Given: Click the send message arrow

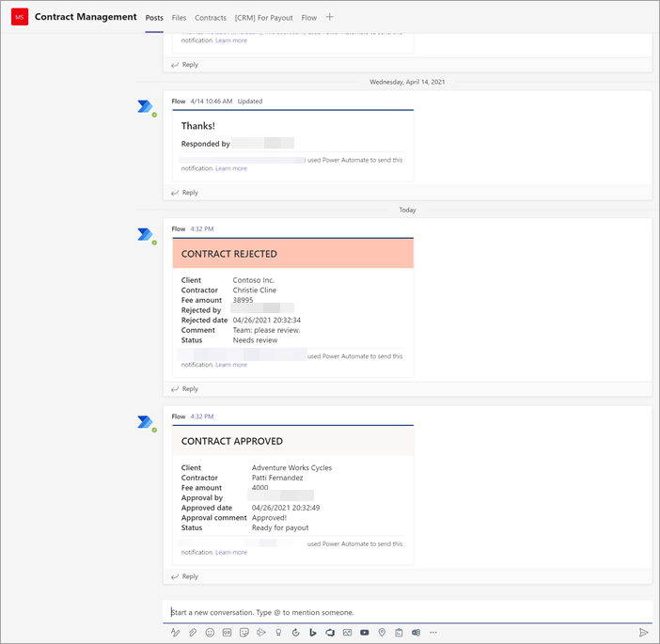Looking at the screenshot, I should coord(643,633).
